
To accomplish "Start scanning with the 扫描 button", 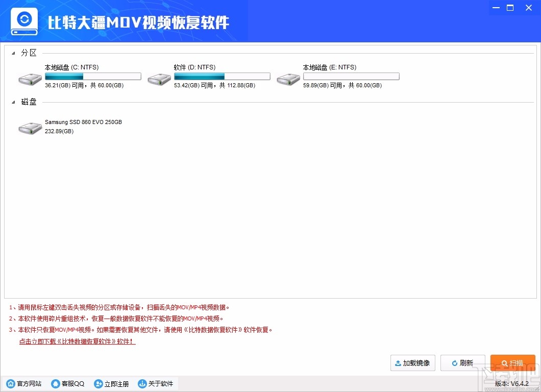I will (513, 363).
